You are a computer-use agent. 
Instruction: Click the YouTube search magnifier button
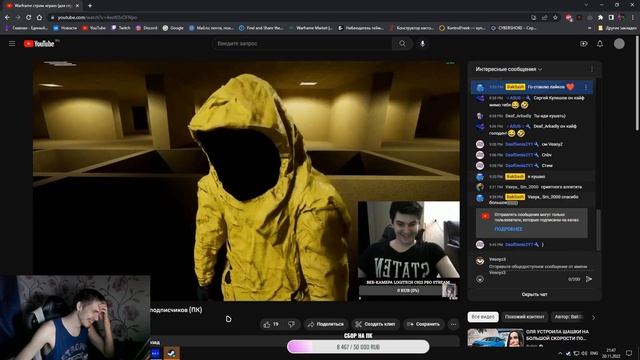click(x=402, y=44)
